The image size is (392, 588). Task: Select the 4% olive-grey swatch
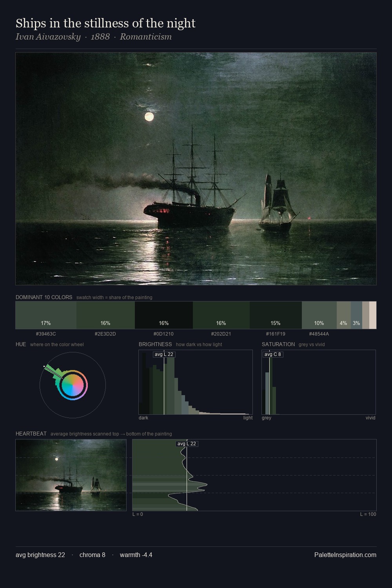344,315
